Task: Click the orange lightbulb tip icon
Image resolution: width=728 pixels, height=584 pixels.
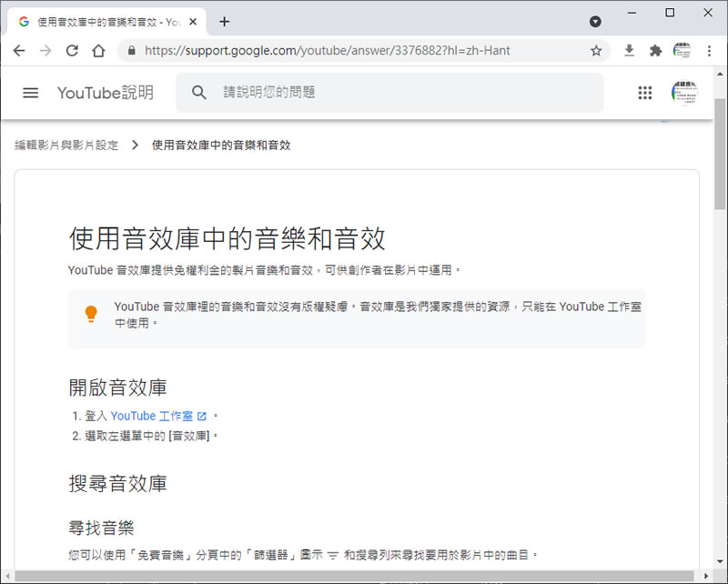Action: pyautogui.click(x=91, y=314)
